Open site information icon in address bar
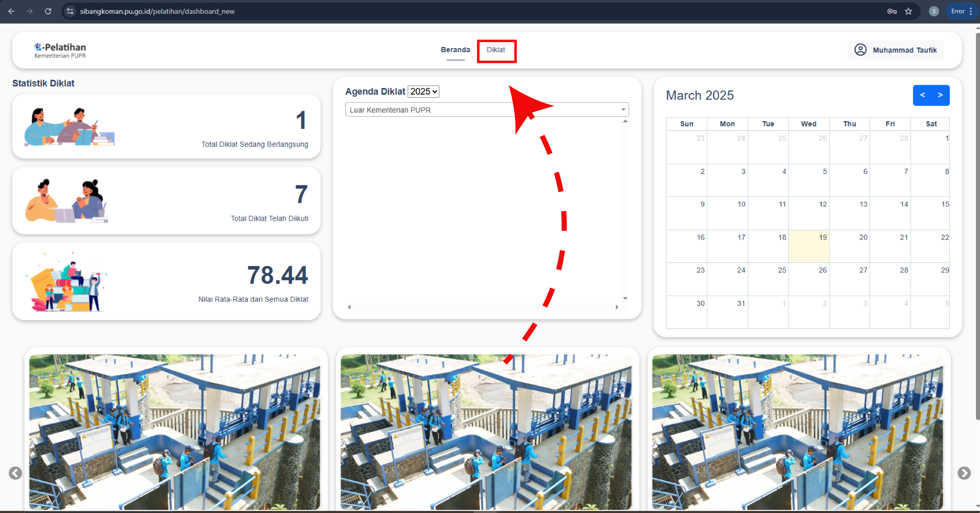The height and width of the screenshot is (513, 980). pos(70,11)
